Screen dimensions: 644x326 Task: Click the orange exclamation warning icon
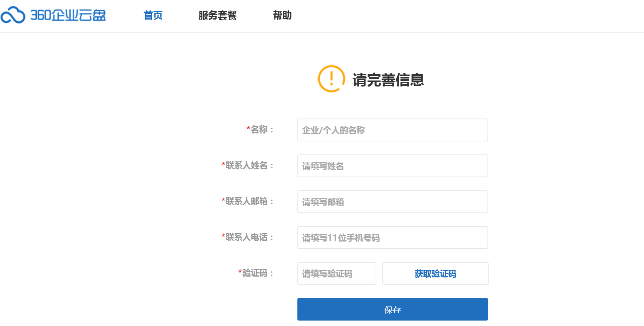click(331, 79)
